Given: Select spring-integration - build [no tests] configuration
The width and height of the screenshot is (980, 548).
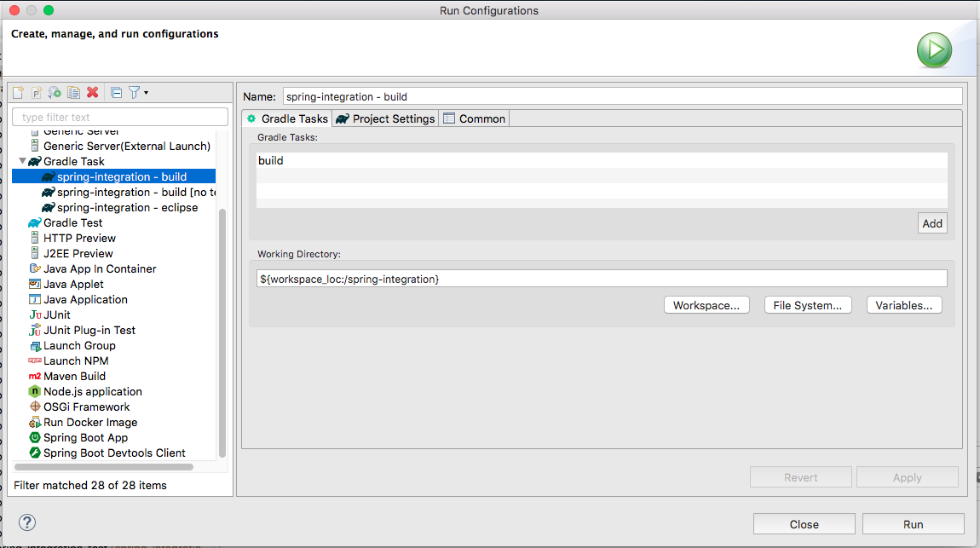Looking at the screenshot, I should tap(128, 192).
